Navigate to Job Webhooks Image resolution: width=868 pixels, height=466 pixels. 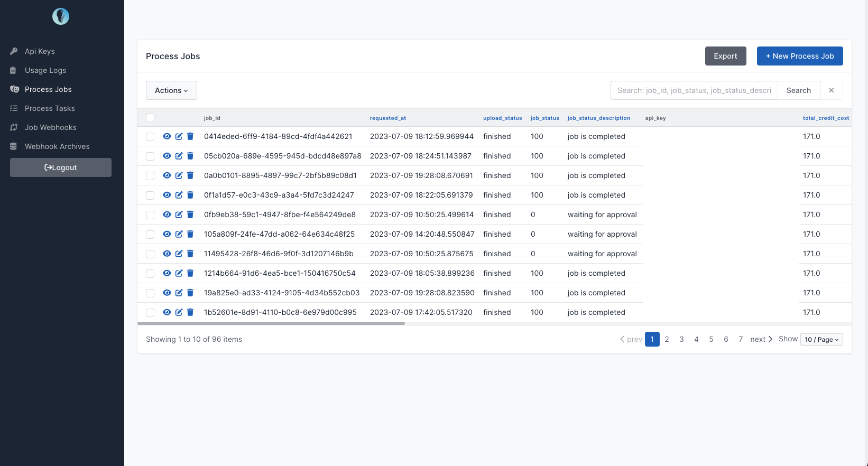(x=51, y=127)
